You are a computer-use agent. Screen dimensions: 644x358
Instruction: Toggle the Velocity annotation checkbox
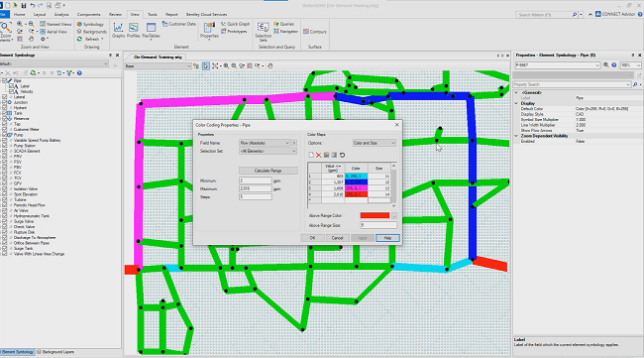coord(11,91)
